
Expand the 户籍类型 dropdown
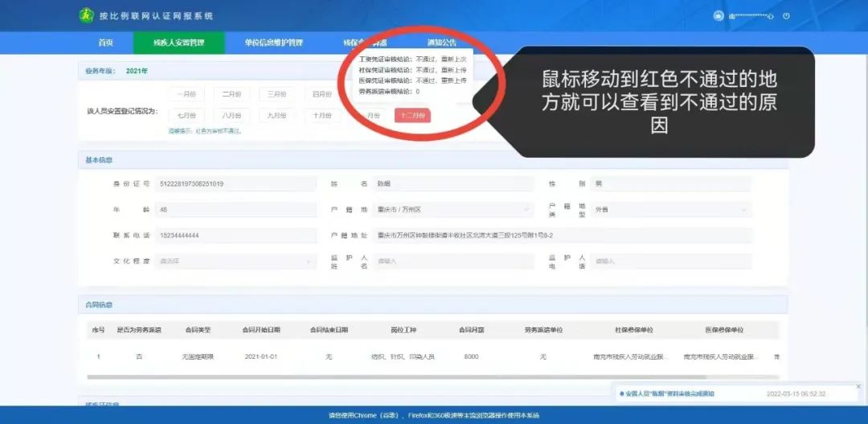(670, 209)
